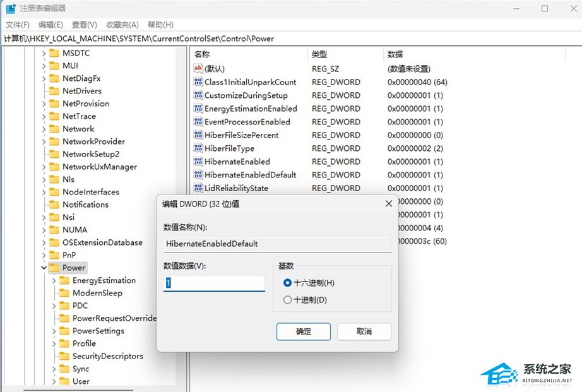Expand the NetworkProvider tree node

[44, 141]
